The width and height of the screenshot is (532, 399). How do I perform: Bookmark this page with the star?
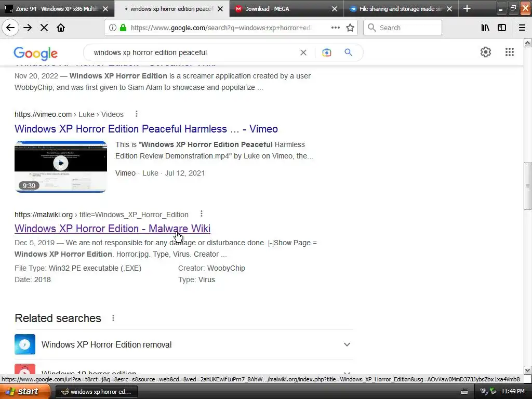click(x=350, y=28)
